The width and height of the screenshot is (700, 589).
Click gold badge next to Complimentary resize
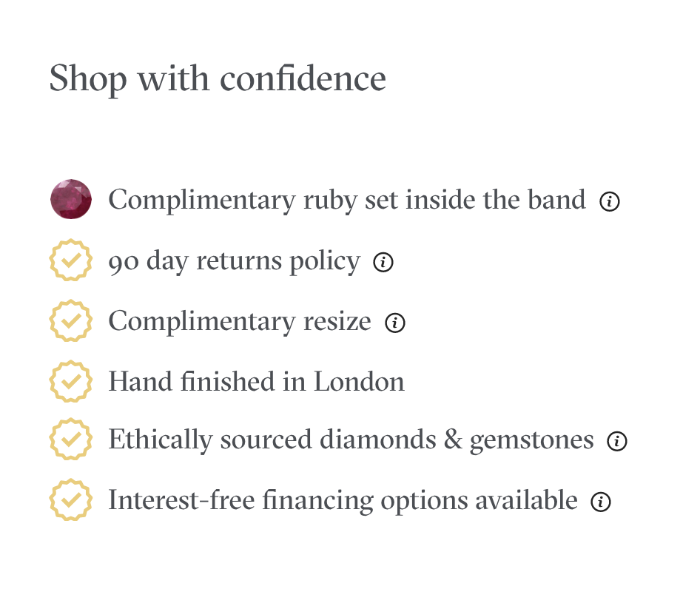pyautogui.click(x=71, y=320)
